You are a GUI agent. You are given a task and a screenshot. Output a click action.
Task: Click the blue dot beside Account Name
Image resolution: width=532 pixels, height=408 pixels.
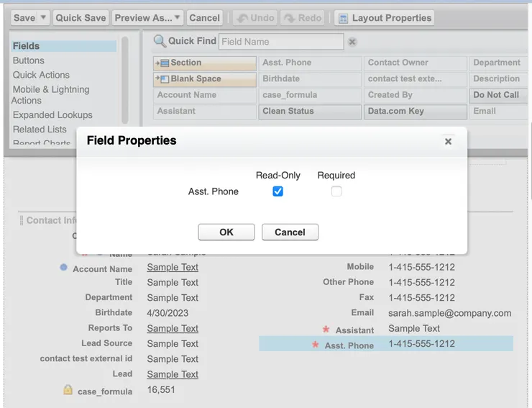[x=63, y=268]
